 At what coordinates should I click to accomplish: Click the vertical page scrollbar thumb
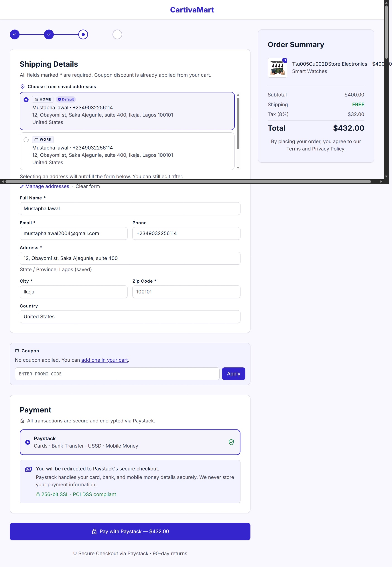(x=386, y=32)
